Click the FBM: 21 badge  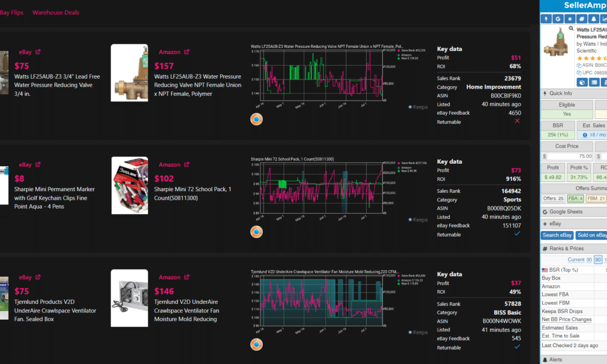pyautogui.click(x=596, y=198)
